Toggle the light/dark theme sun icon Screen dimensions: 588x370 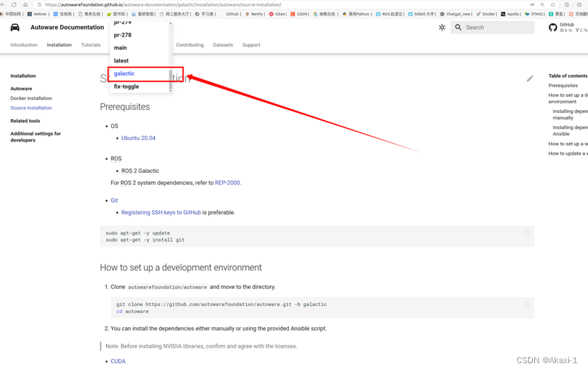[442, 27]
